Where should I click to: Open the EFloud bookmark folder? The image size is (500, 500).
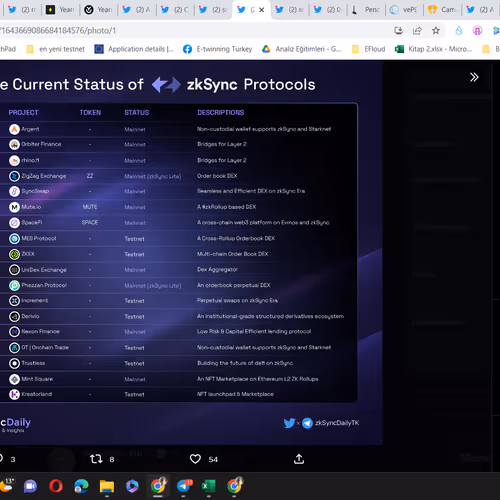click(x=369, y=49)
